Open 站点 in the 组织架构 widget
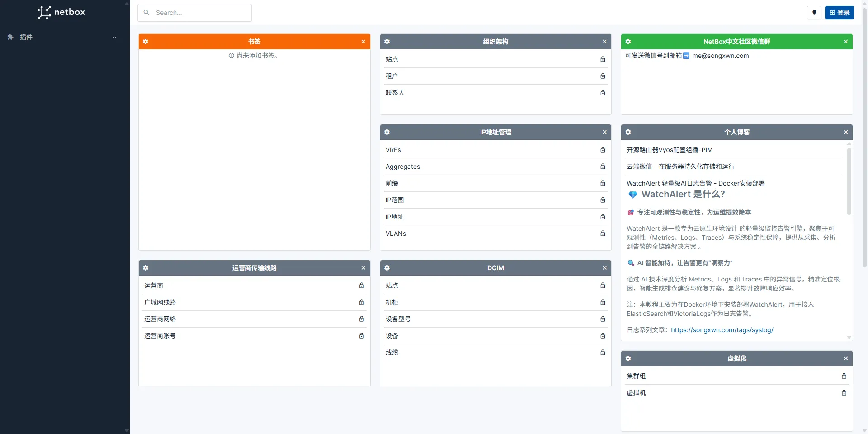The image size is (868, 434). (495, 59)
